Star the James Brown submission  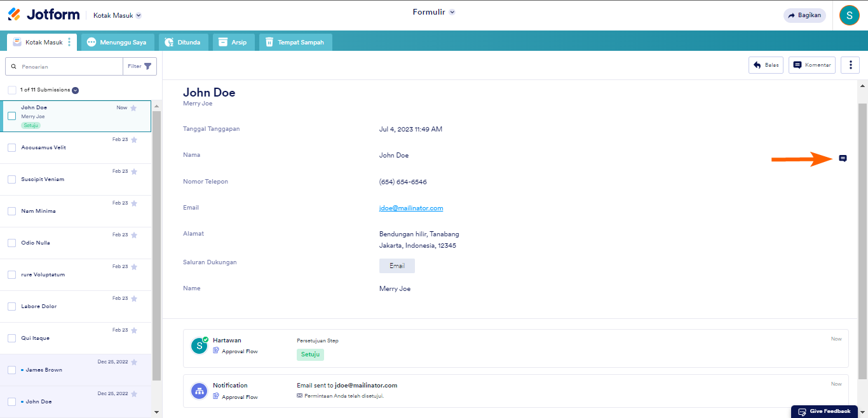point(133,362)
